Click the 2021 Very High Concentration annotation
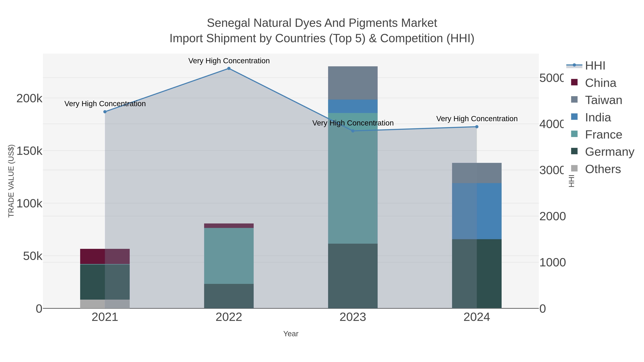The height and width of the screenshot is (362, 644). click(105, 104)
